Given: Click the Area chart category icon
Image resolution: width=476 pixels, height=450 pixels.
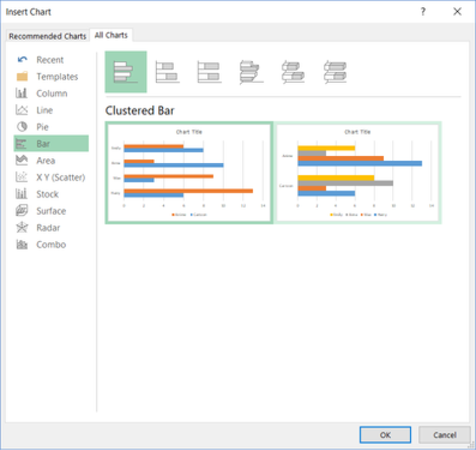Looking at the screenshot, I should point(21,160).
